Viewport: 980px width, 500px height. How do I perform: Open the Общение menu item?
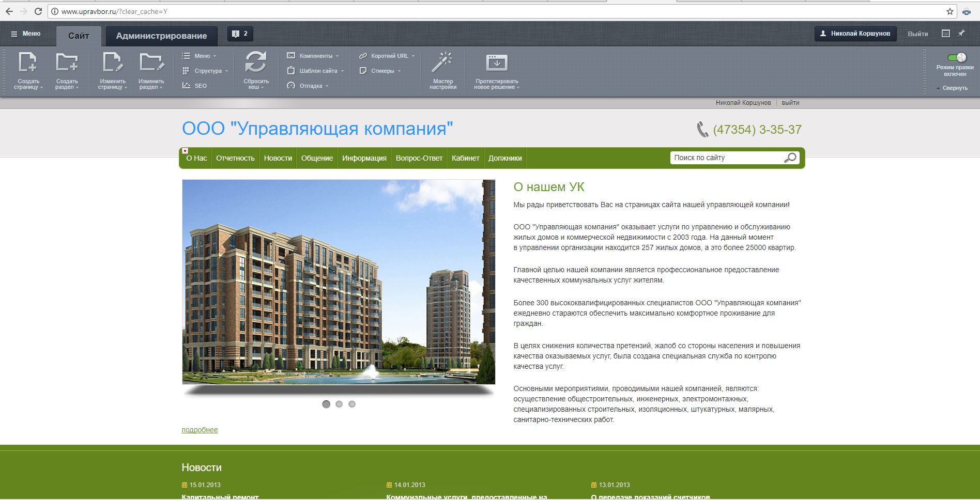[x=317, y=158]
